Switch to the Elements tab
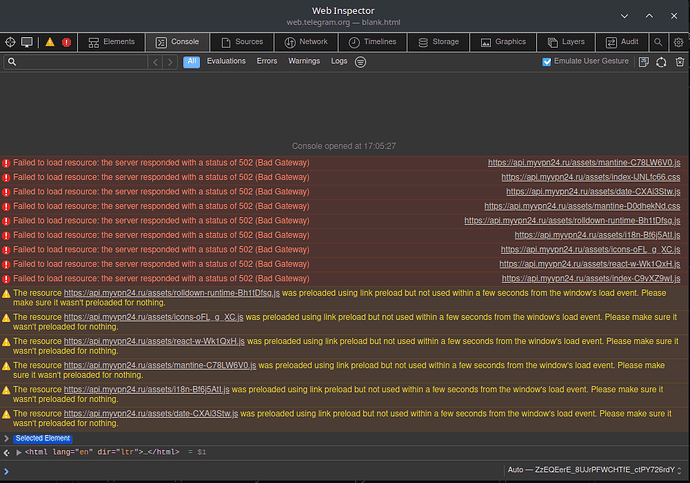 pos(111,42)
